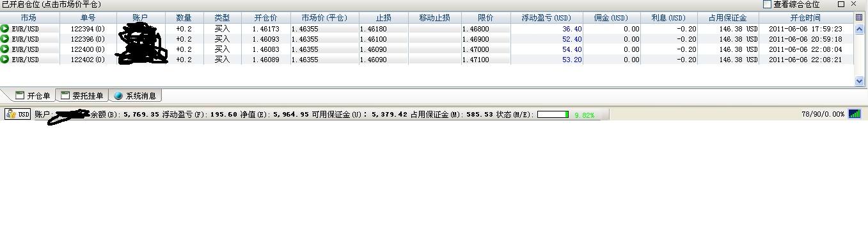The height and width of the screenshot is (246, 868).
Task: Click the floating profit 36.40 cell
Action: tap(546, 29)
